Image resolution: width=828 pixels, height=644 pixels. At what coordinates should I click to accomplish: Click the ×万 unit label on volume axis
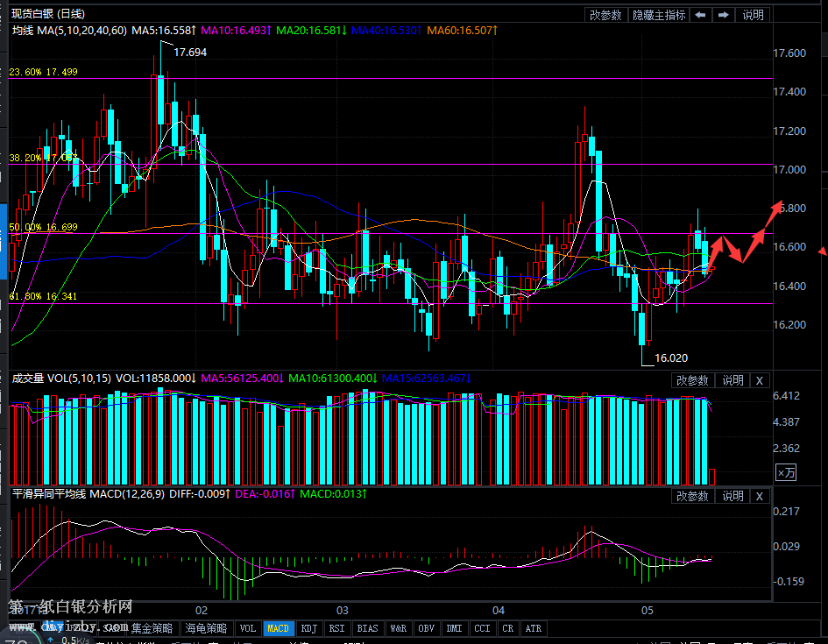pyautogui.click(x=786, y=473)
